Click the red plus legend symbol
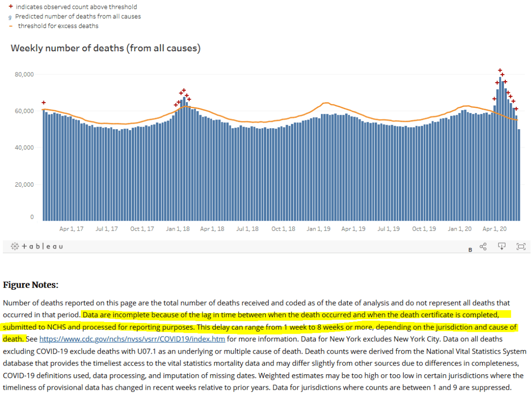Viewport: 532px width, 399px height. [x=11, y=7]
